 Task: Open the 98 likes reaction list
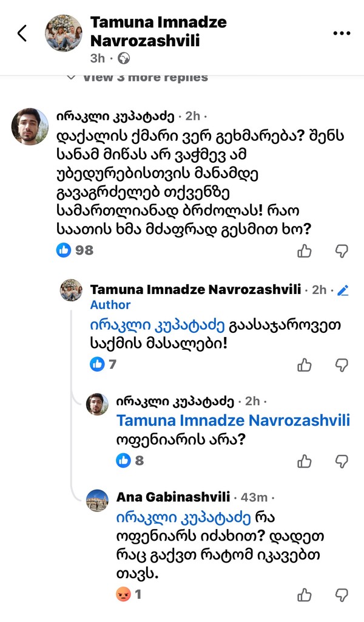click(75, 250)
